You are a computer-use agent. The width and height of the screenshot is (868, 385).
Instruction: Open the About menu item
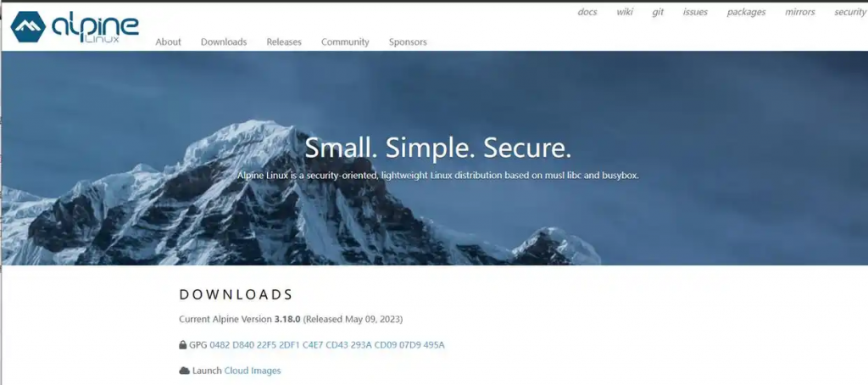pos(169,42)
